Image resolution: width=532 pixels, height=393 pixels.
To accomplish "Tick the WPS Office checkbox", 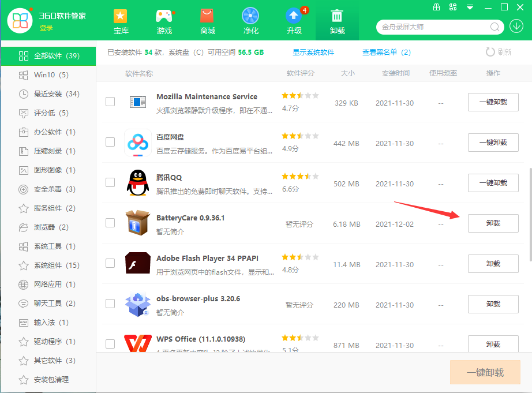I will (x=110, y=344).
